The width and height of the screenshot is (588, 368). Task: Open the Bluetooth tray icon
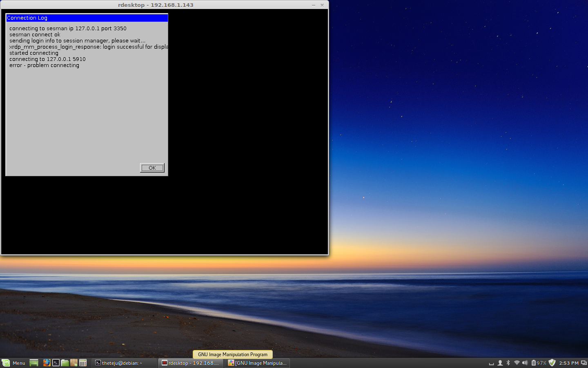pos(508,363)
